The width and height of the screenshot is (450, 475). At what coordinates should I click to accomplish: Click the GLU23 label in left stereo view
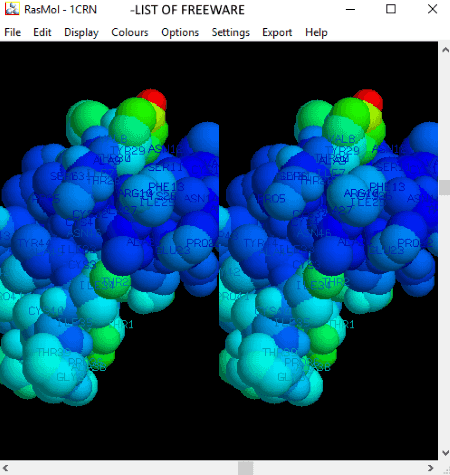[173, 249]
